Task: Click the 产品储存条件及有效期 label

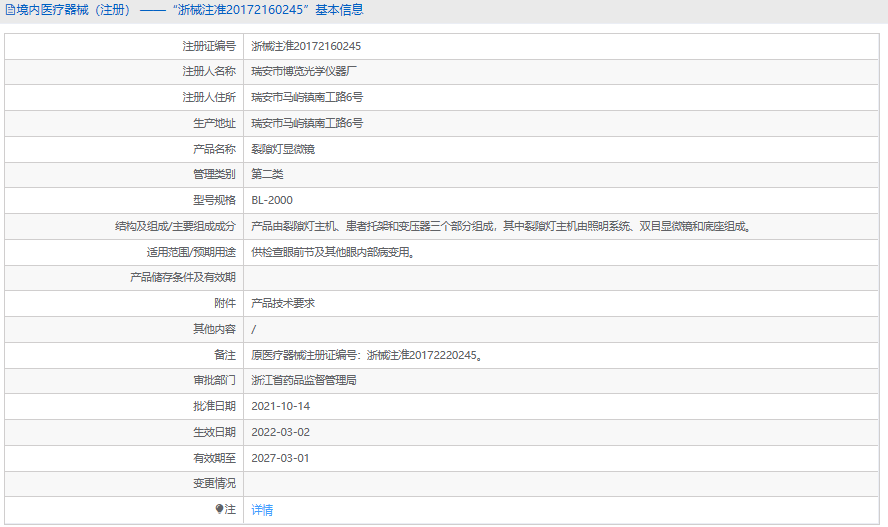Action: click(x=183, y=277)
